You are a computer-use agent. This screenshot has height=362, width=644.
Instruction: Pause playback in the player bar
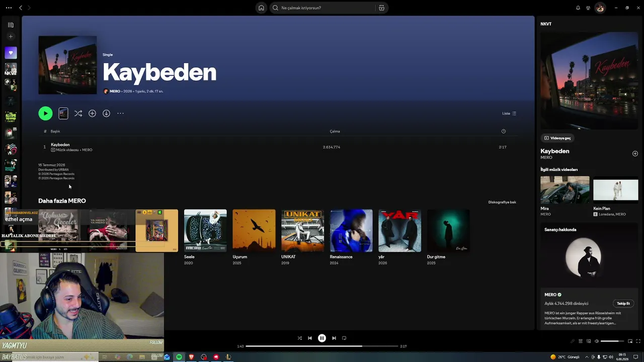[x=322, y=338]
